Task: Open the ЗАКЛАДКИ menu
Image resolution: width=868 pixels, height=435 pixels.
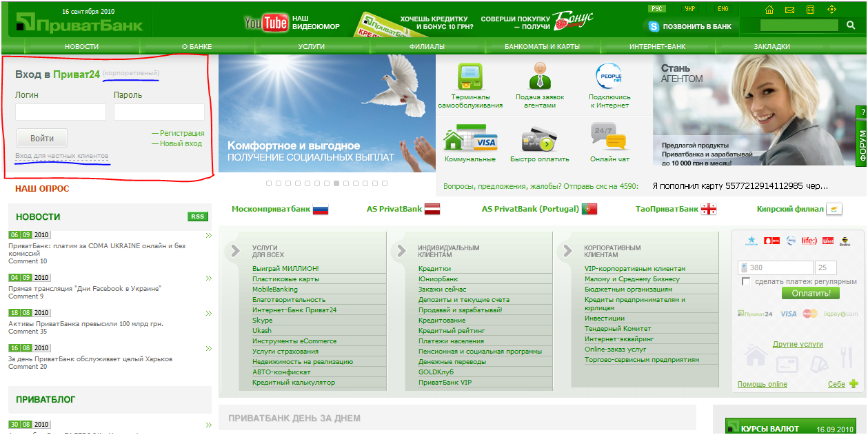Action: pyautogui.click(x=772, y=47)
